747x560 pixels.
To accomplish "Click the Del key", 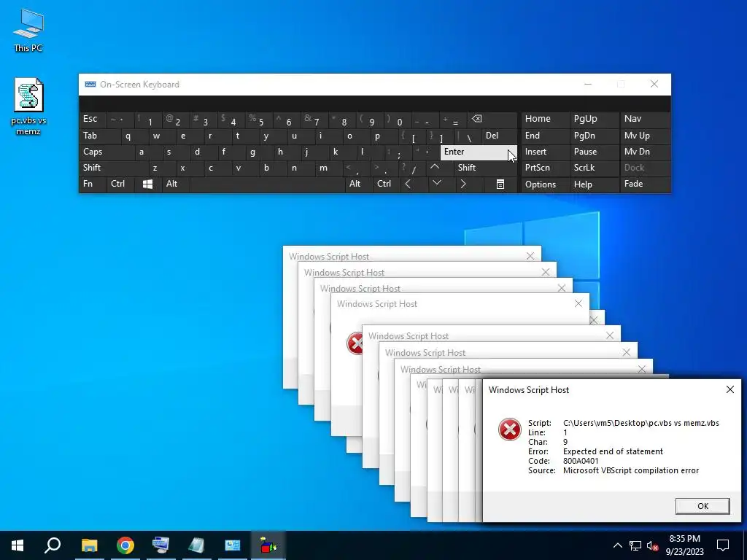I will pyautogui.click(x=499, y=136).
